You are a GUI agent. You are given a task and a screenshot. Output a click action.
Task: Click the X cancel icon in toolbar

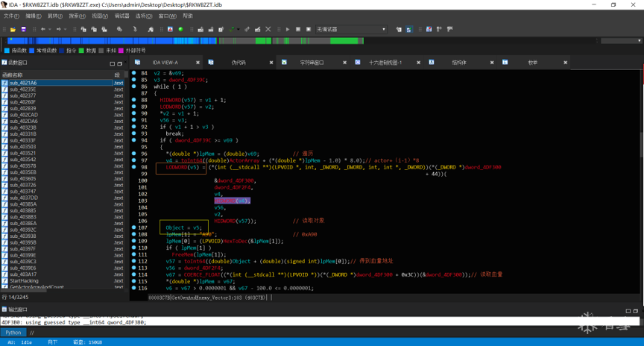(268, 30)
